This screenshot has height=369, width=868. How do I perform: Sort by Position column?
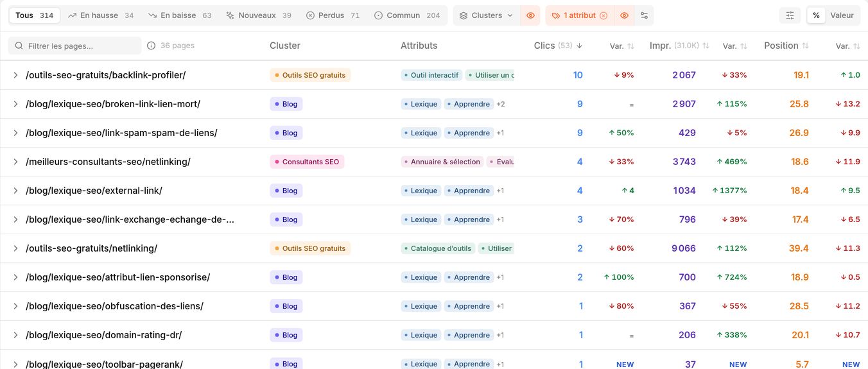(x=786, y=46)
